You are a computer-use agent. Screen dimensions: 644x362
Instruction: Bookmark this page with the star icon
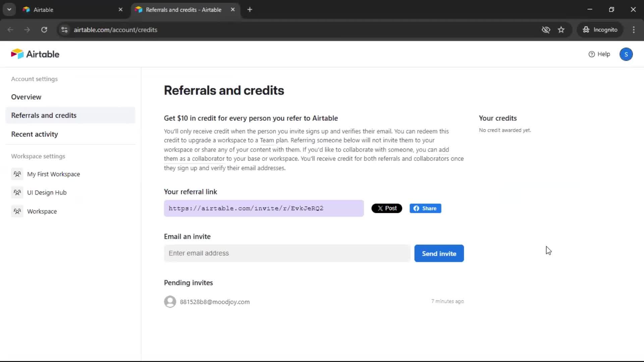(x=561, y=30)
